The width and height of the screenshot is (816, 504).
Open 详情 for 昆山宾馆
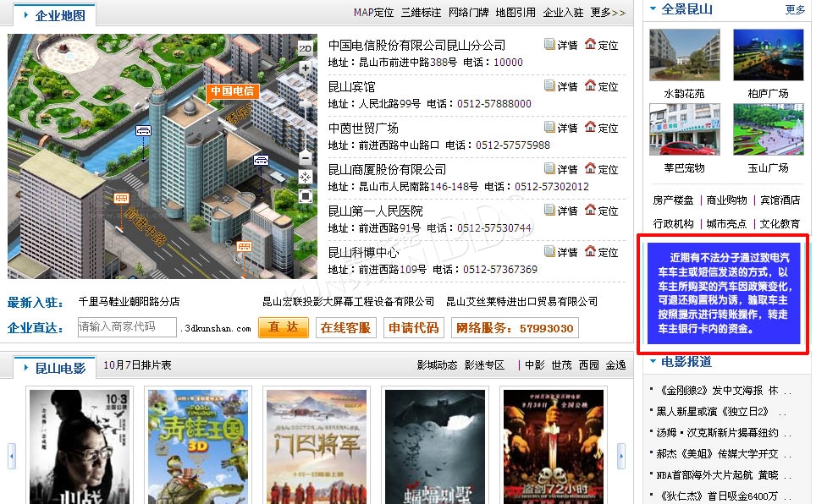(561, 86)
